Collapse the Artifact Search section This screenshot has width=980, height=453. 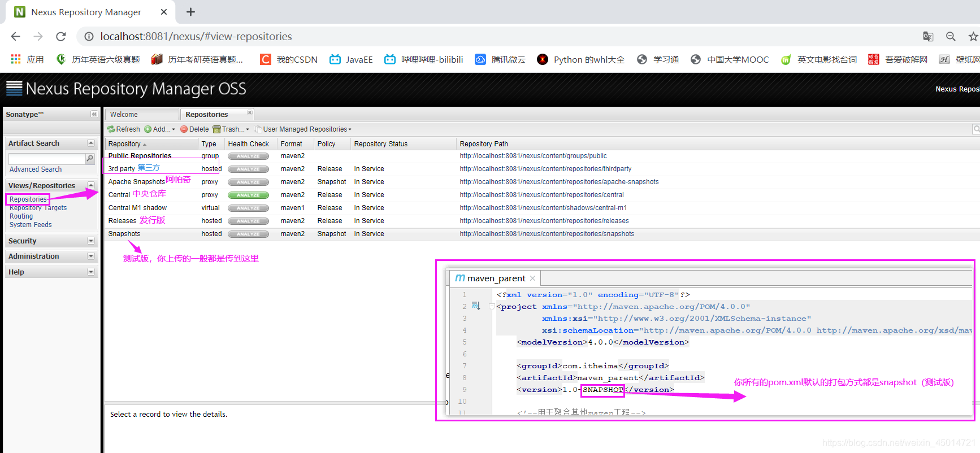[90, 143]
